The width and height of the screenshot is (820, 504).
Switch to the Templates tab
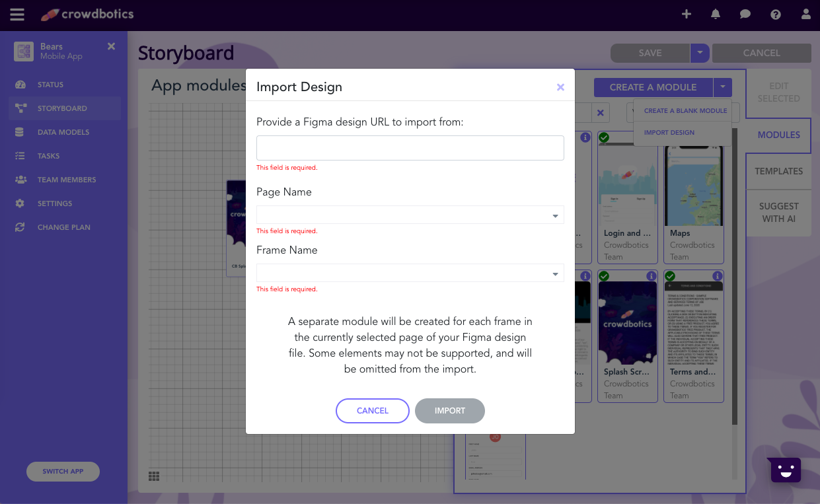(x=778, y=171)
